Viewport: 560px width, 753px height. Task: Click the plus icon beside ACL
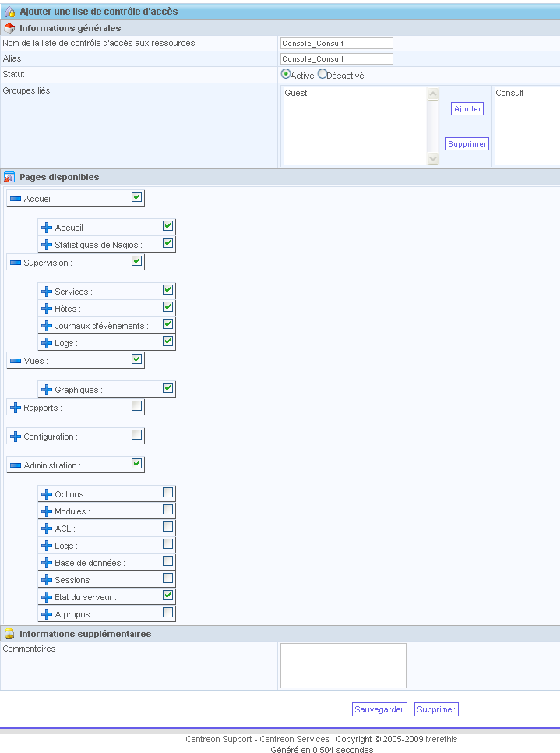click(47, 529)
